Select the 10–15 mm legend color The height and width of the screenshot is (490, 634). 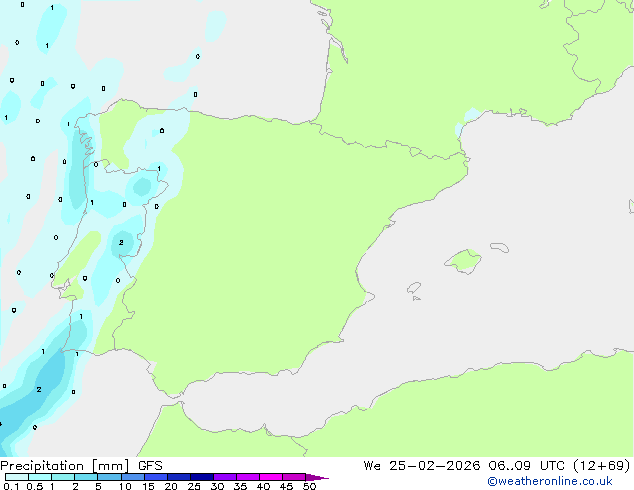click(132, 477)
